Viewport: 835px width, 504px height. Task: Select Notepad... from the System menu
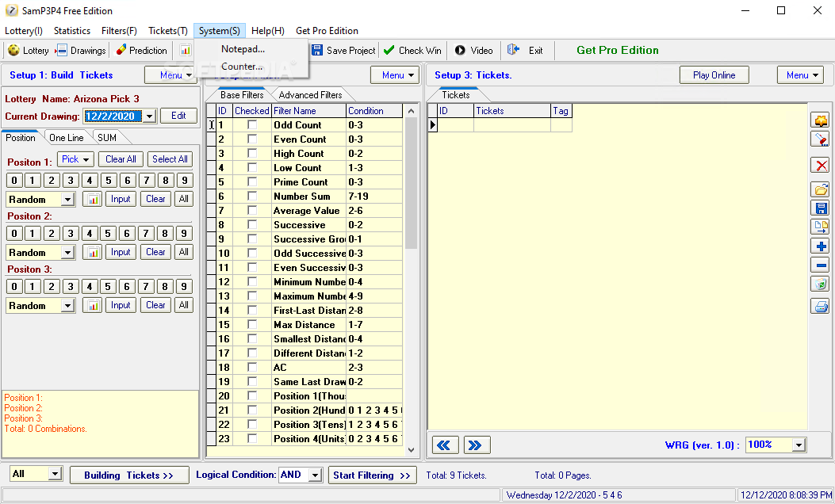point(243,49)
